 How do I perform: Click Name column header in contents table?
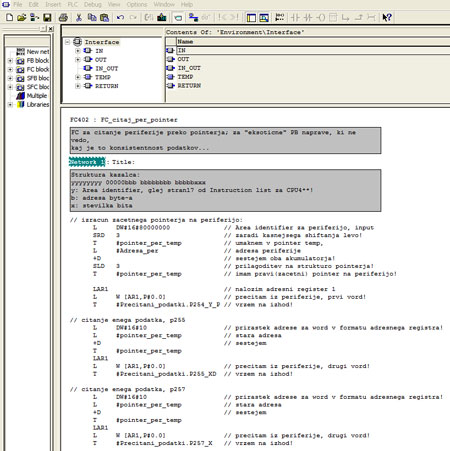click(x=313, y=42)
